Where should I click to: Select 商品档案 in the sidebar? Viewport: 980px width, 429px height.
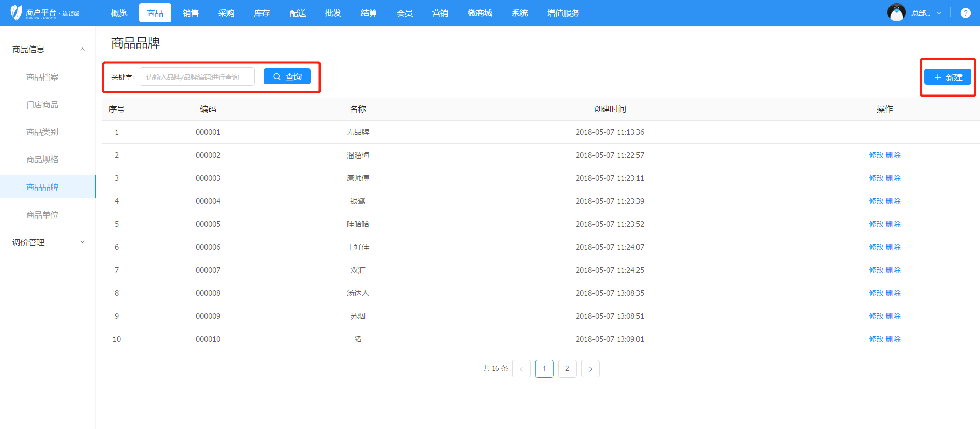point(42,77)
